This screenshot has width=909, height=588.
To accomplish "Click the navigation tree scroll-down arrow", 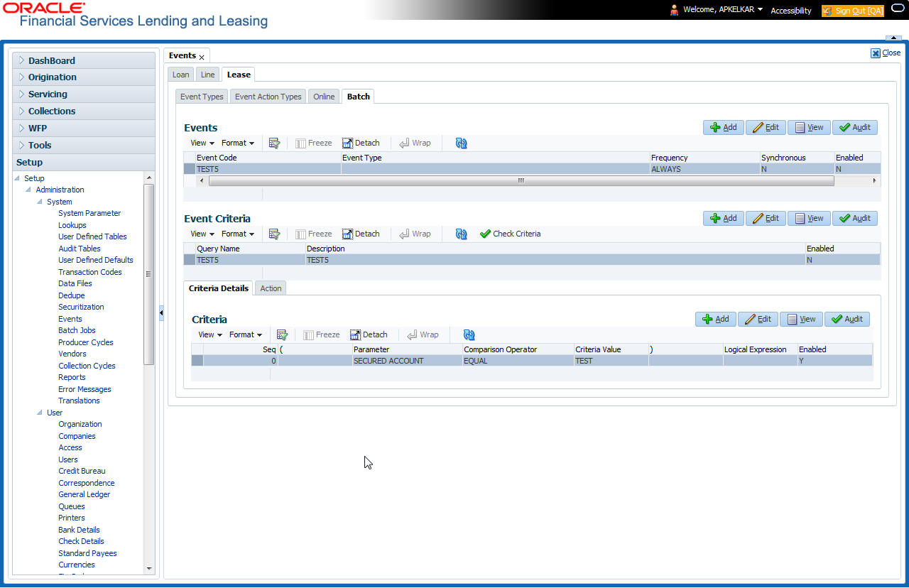I will coord(149,569).
